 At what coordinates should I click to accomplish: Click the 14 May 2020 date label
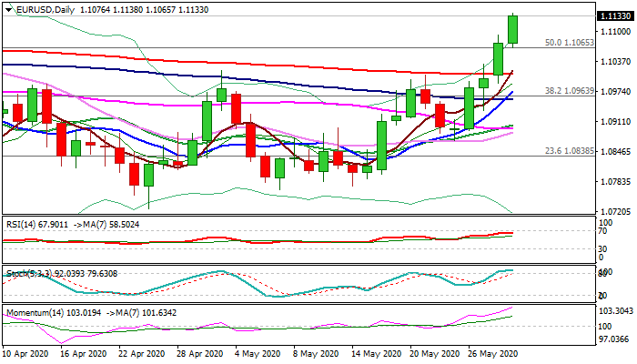(x=374, y=354)
